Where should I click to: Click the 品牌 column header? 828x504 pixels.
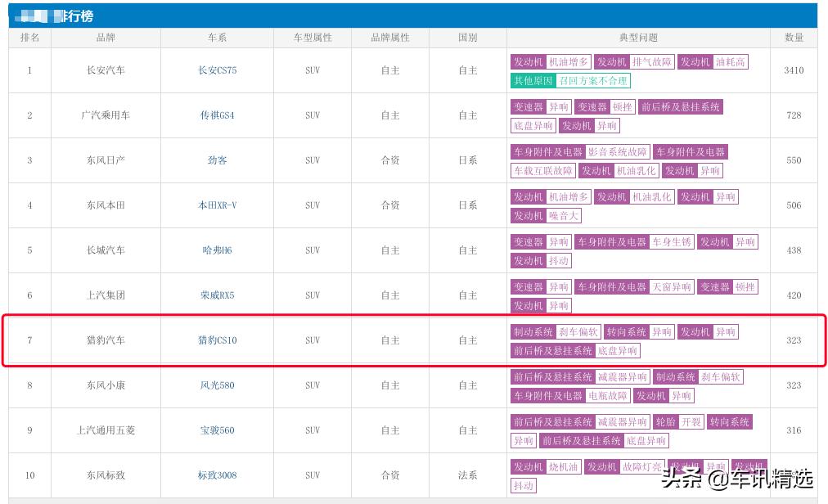[x=106, y=38]
